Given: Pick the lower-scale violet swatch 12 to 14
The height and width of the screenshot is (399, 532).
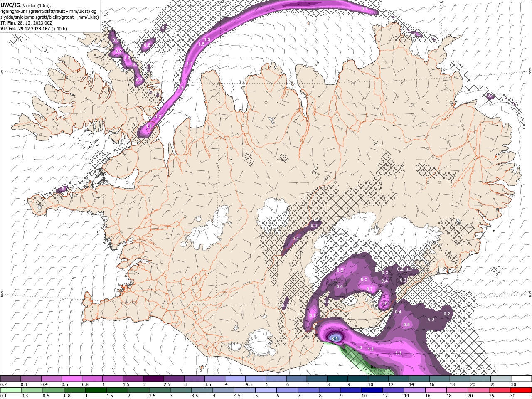Looking at the screenshot, I should coord(393,390).
